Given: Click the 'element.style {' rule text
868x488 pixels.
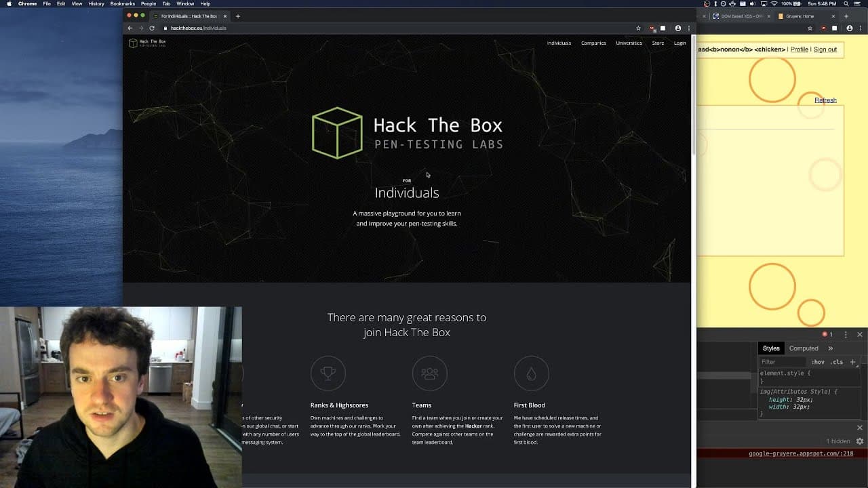Looking at the screenshot, I should pos(785,373).
